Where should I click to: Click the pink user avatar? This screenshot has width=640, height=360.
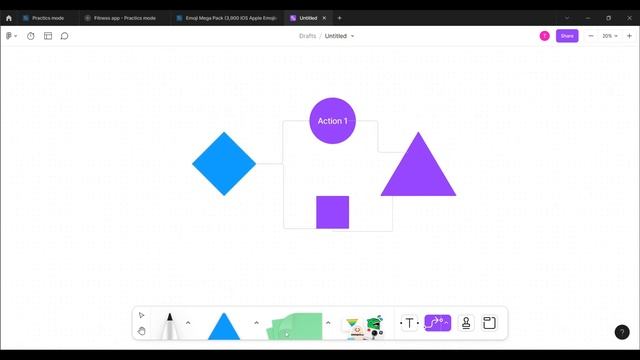[544, 36]
